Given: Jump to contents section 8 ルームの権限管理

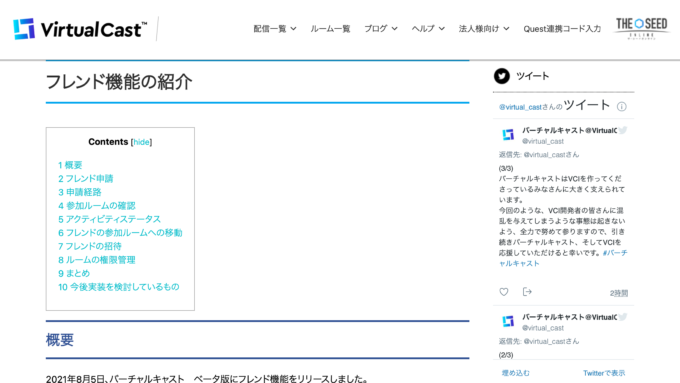Looking at the screenshot, I should pos(97,260).
